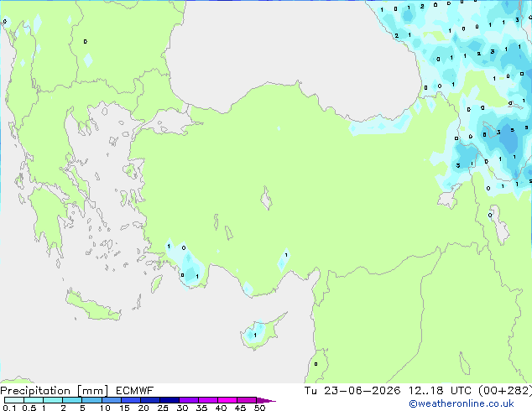The height and width of the screenshot is (411, 532).
Task: Click the '(00+282)' forecast offset text
Action: point(505,391)
